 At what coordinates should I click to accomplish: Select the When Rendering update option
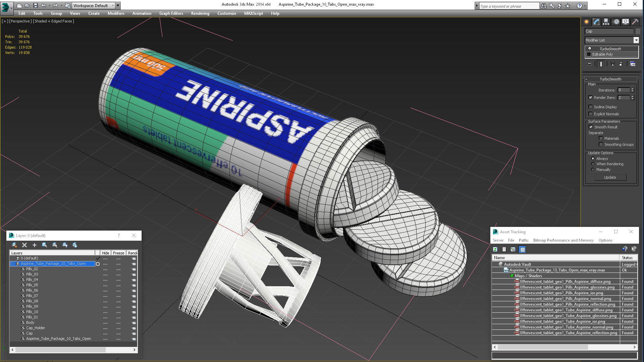593,164
